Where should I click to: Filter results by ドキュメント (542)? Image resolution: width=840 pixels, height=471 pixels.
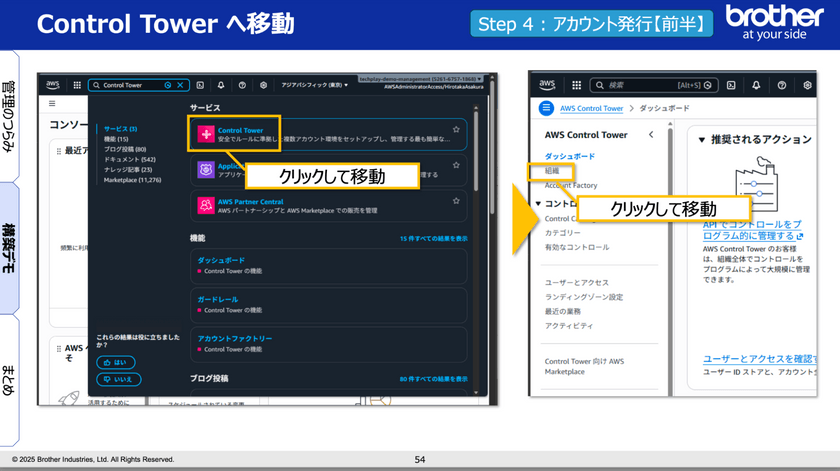[128, 159]
